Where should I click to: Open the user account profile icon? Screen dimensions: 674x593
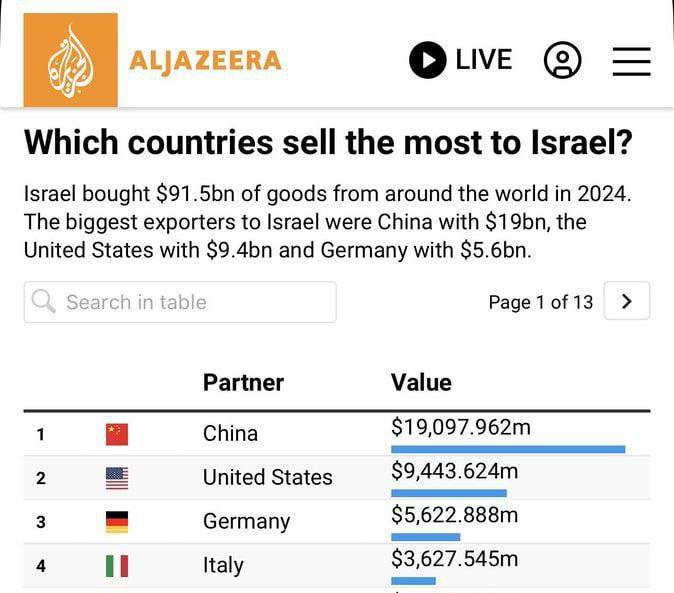[x=563, y=61]
